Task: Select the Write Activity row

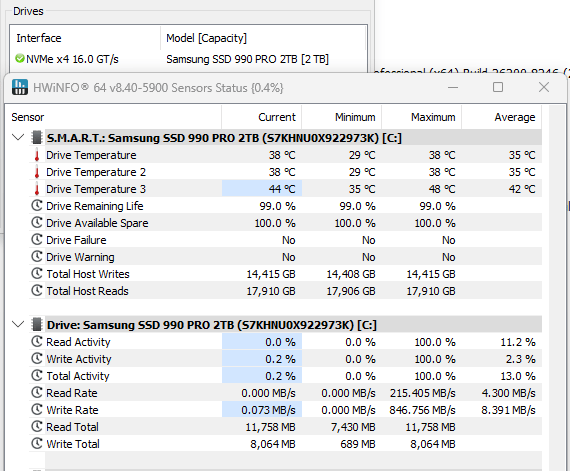Action: [285, 359]
